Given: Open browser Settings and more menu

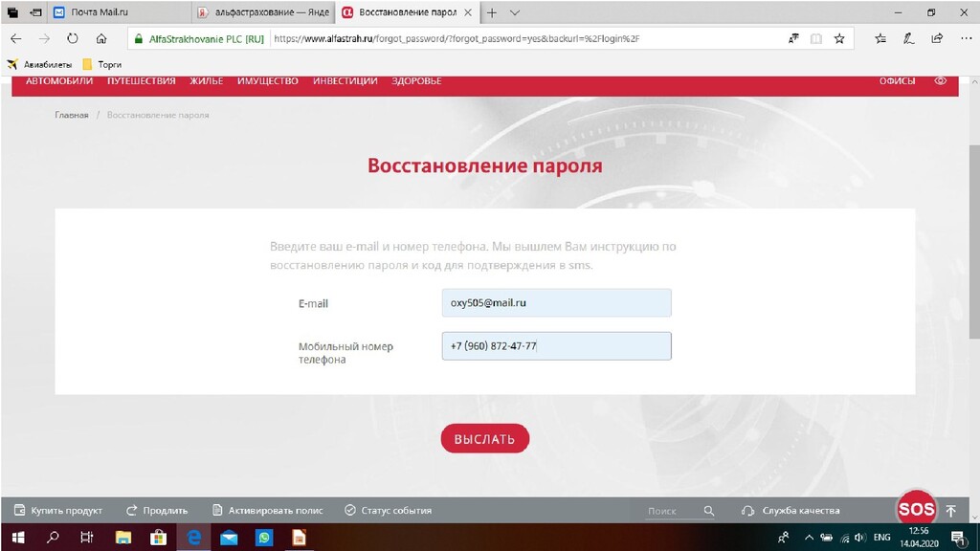Looking at the screenshot, I should click(x=967, y=38).
